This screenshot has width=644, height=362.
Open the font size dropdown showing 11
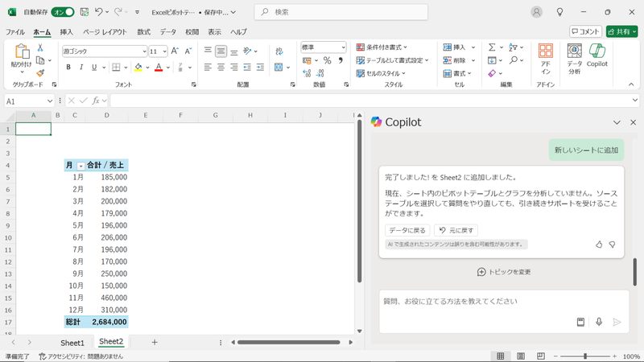[x=158, y=51]
